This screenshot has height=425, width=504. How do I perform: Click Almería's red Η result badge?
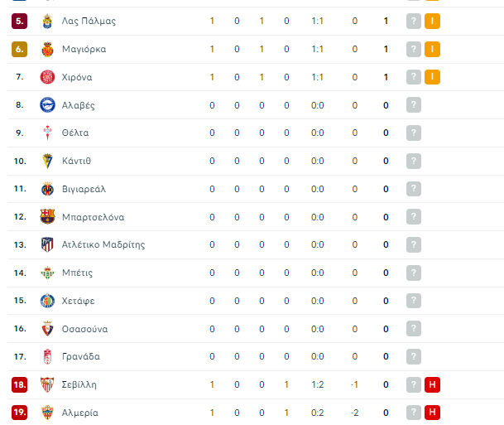[x=431, y=413]
